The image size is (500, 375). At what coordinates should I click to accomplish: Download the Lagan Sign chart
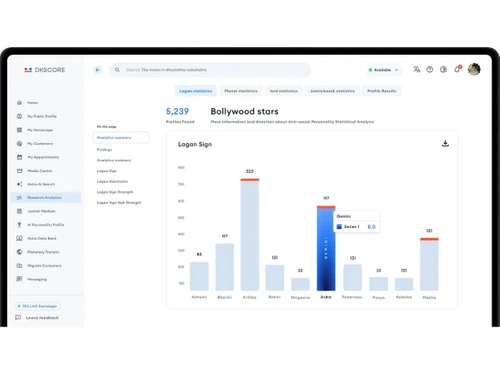445,144
